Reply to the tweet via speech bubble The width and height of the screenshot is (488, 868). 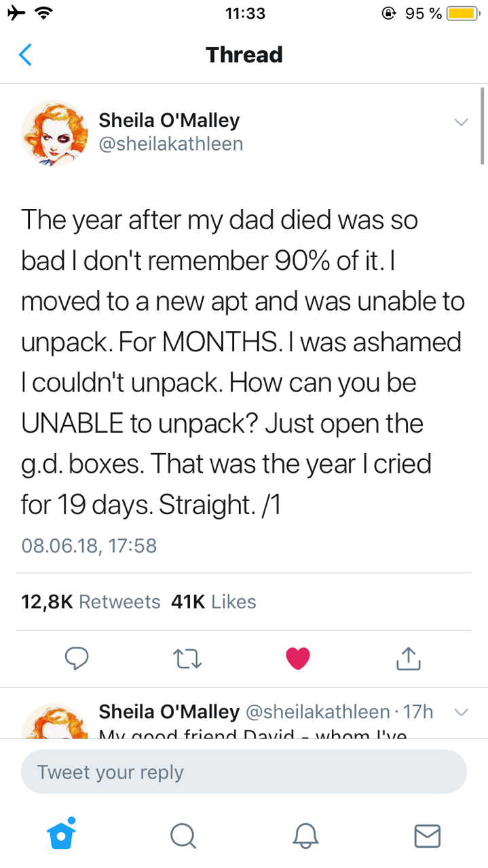point(77,657)
